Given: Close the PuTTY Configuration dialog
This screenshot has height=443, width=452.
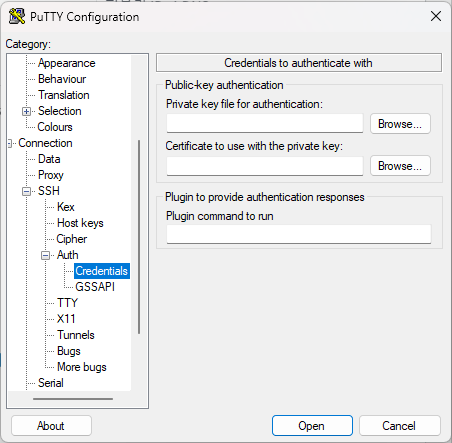Looking at the screenshot, I should tap(436, 16).
